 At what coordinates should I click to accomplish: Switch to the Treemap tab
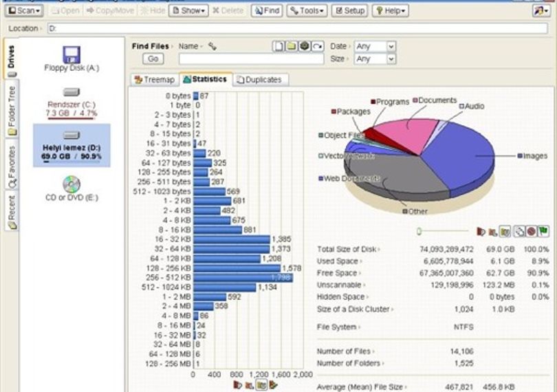tap(155, 80)
